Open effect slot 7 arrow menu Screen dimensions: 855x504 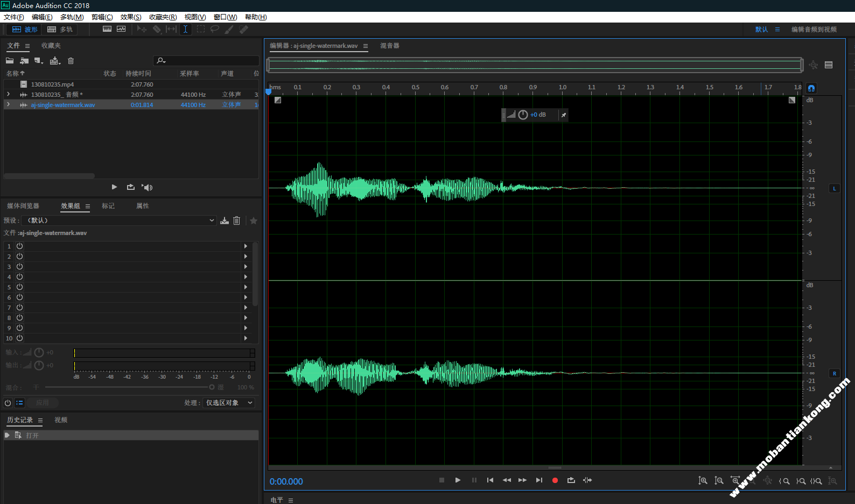click(x=246, y=307)
